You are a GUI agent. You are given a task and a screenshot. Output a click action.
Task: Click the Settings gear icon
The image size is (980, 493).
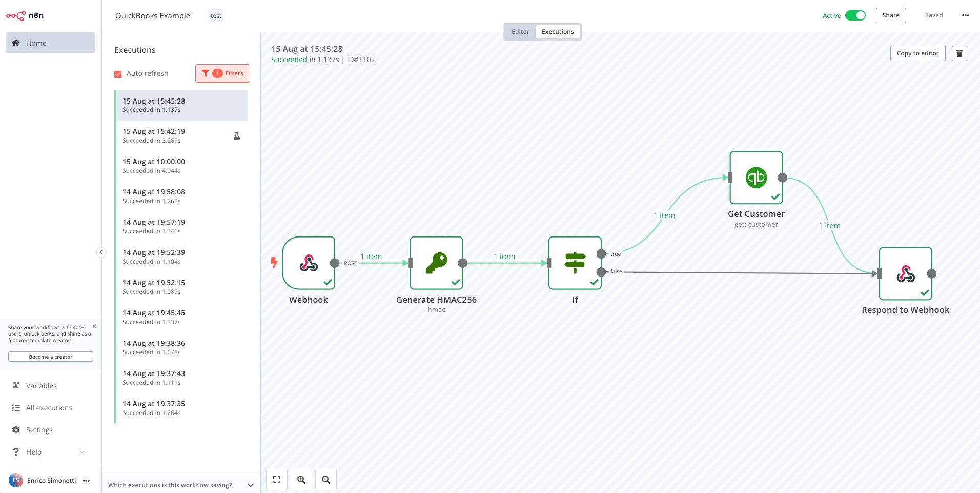pyautogui.click(x=16, y=430)
